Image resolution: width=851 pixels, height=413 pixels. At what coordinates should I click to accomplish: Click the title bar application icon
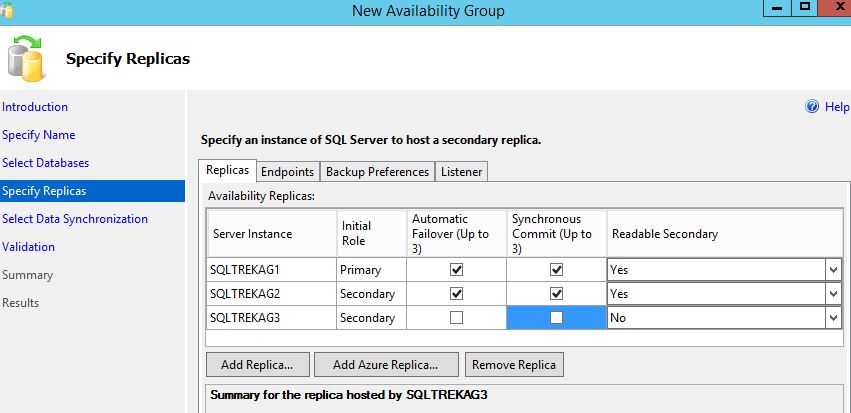(x=8, y=10)
